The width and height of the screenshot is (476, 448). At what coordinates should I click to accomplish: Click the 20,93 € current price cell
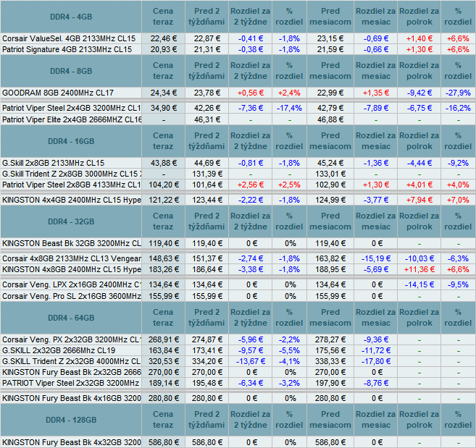(x=163, y=49)
